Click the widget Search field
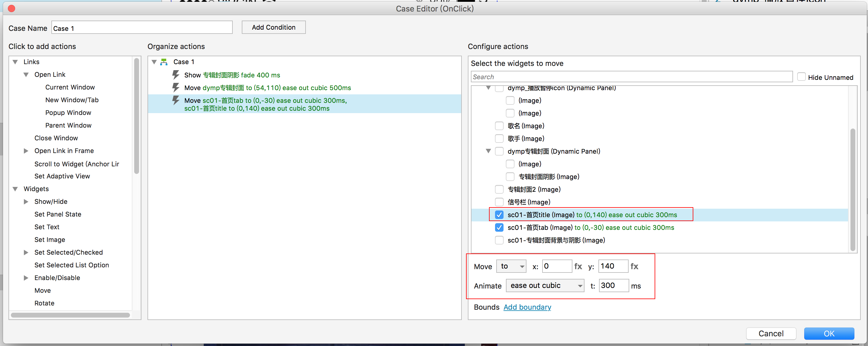This screenshot has width=868, height=346. (631, 77)
